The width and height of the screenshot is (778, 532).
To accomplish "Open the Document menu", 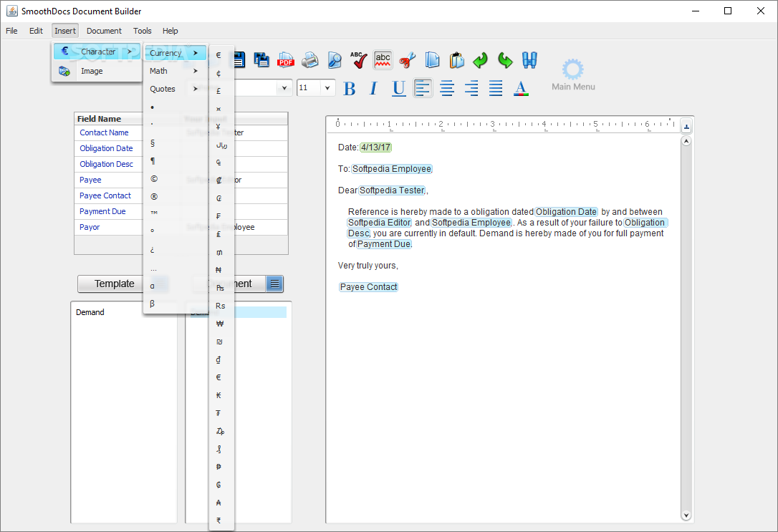I will [x=104, y=31].
